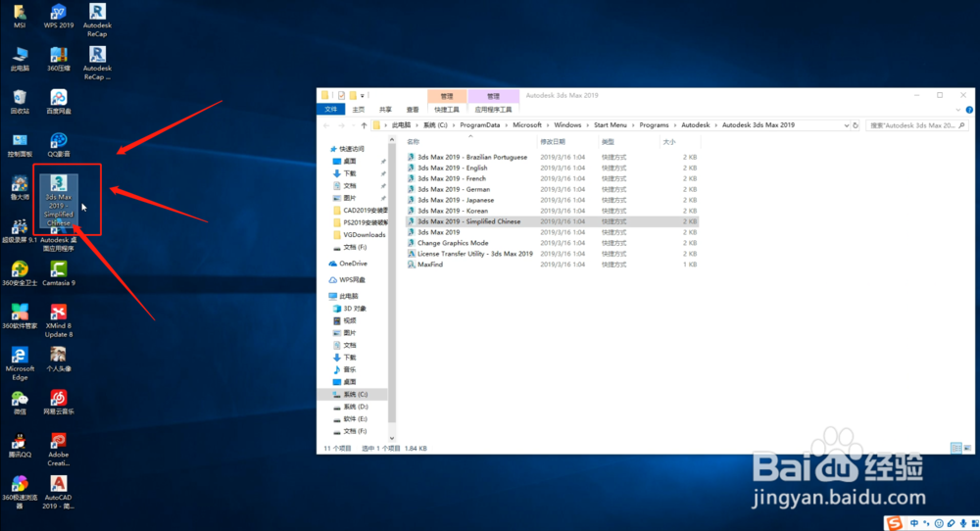Screen dimensions: 980x531
Task: Expand the ribbon with the chevron
Action: [957, 110]
